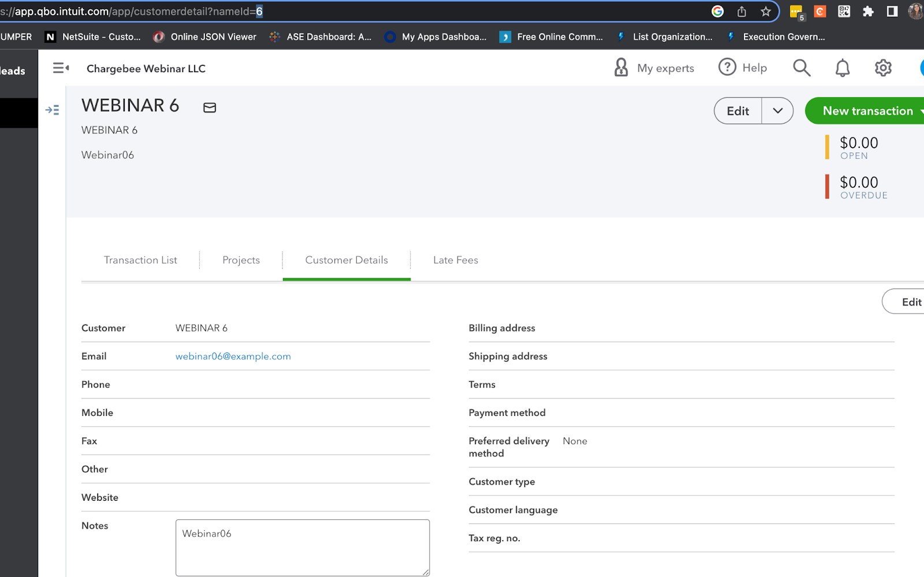Expand the side panel arrow icon
This screenshot has width=924, height=577.
(x=52, y=110)
